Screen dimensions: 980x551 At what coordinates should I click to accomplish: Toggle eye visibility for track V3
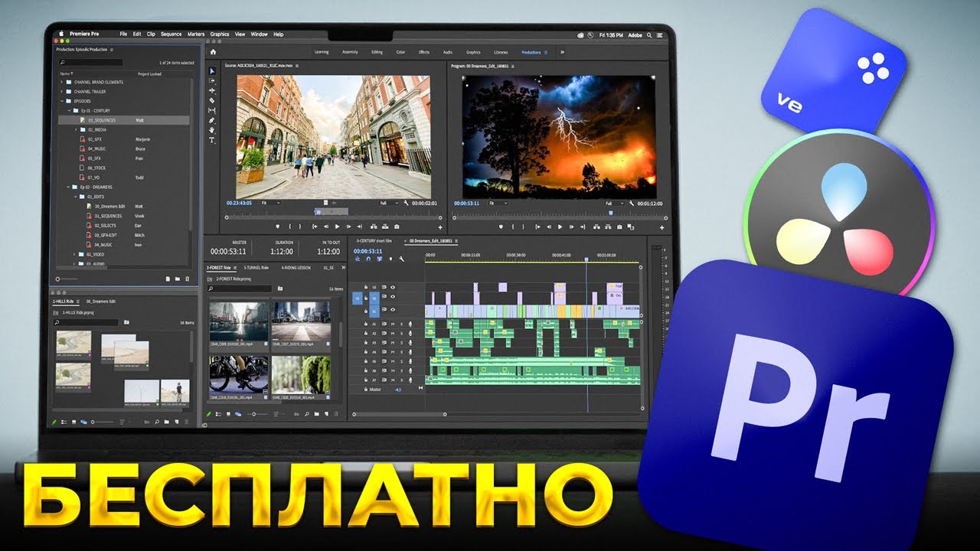click(x=393, y=287)
